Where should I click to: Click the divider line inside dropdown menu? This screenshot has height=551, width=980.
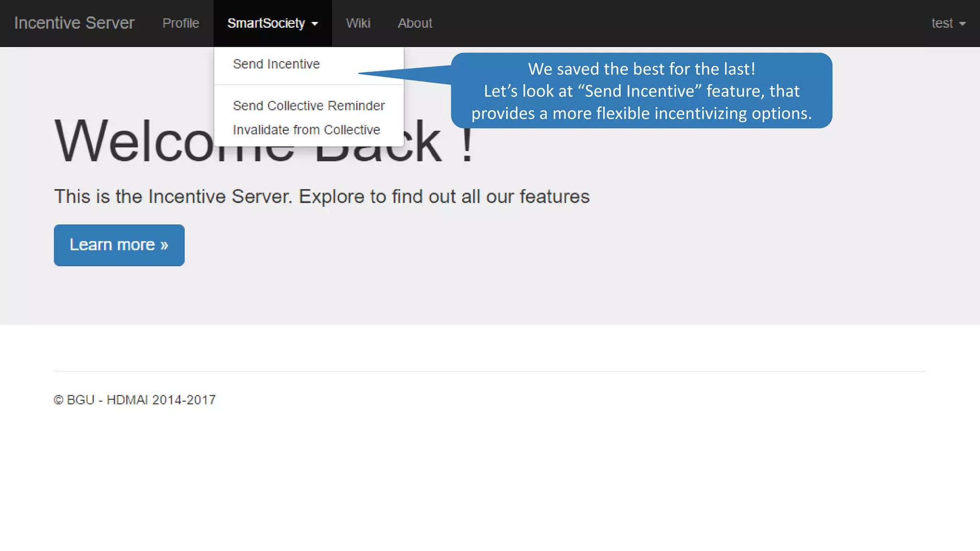309,85
